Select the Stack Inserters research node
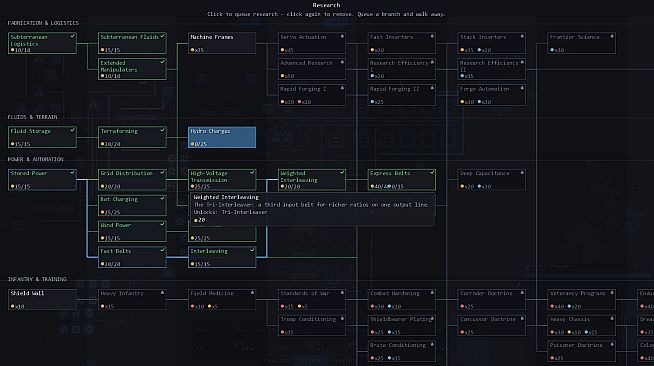 pyautogui.click(x=491, y=43)
